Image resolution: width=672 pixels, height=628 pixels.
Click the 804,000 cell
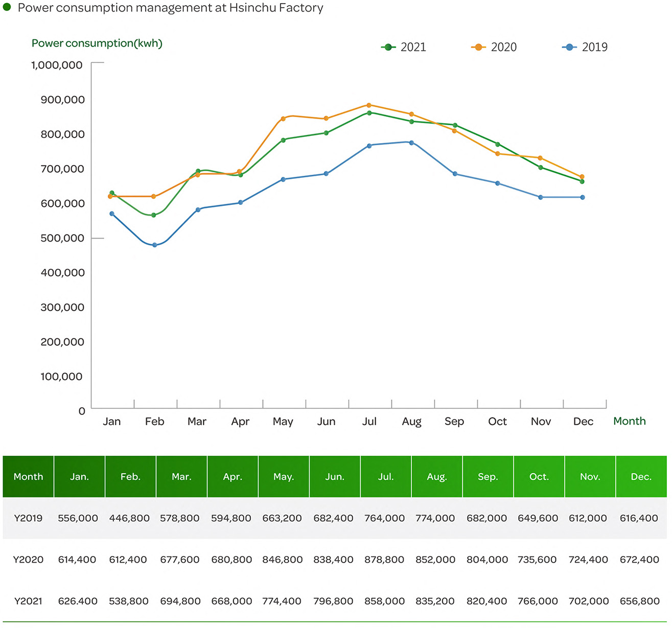pyautogui.click(x=488, y=560)
